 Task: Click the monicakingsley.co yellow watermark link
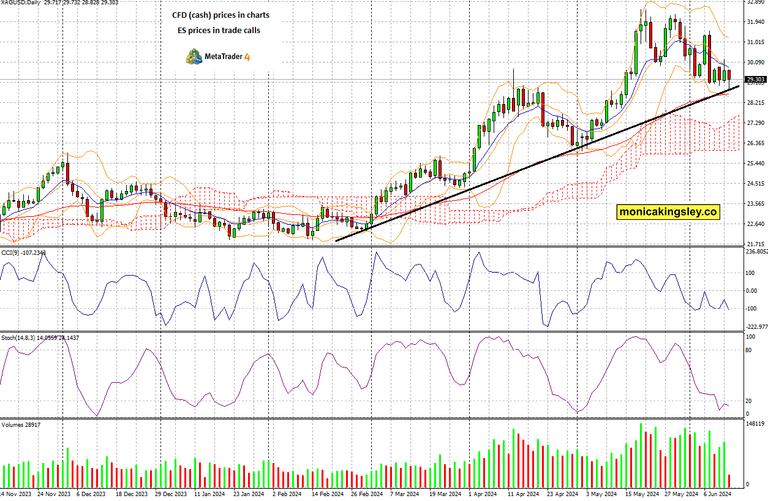tap(668, 212)
